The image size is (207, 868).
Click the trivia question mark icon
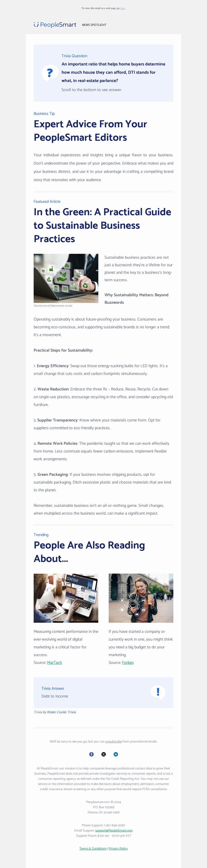pyautogui.click(x=50, y=73)
